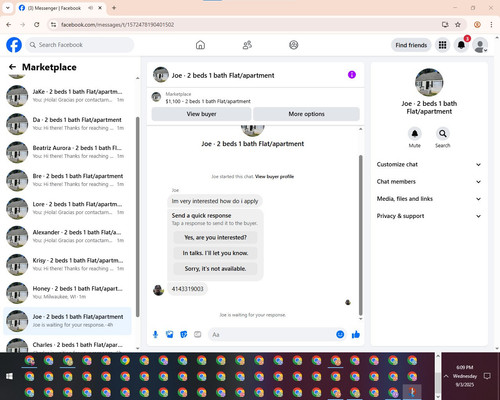Open the Groups icon in top navigation

click(294, 45)
